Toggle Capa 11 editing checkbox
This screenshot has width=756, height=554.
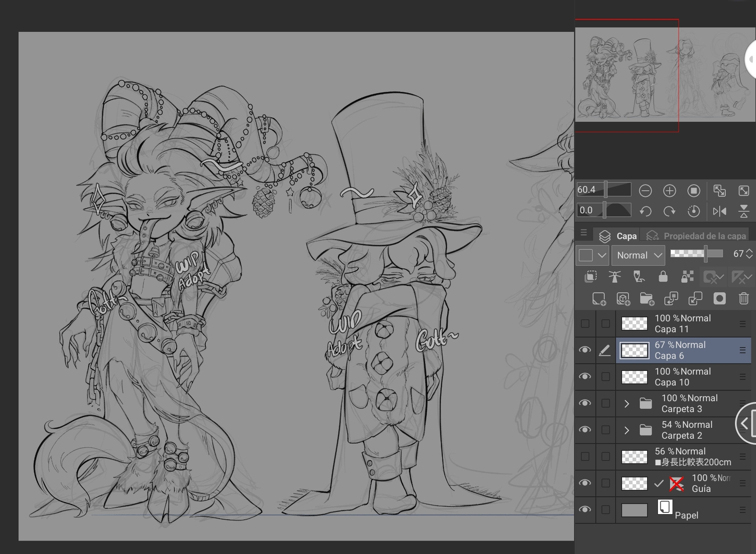606,323
